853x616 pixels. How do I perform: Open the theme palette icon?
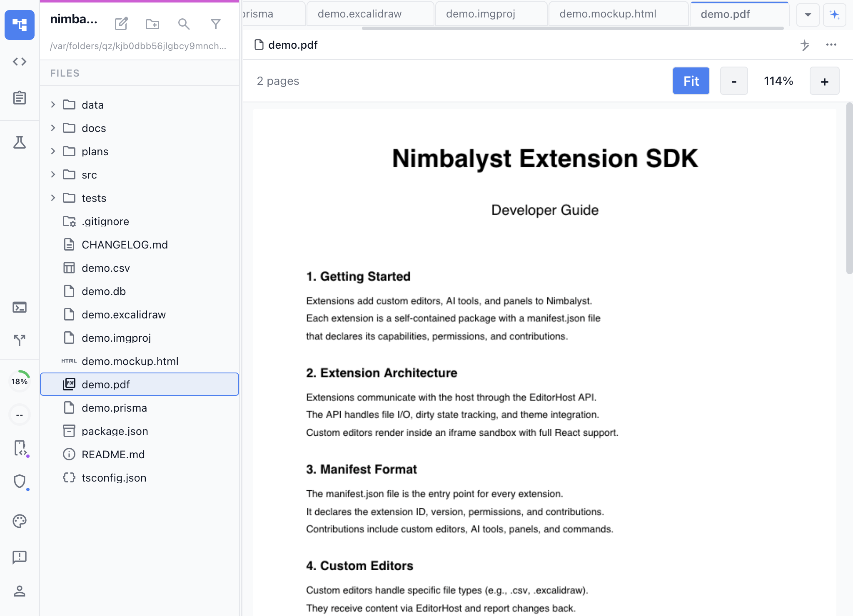pyautogui.click(x=20, y=521)
